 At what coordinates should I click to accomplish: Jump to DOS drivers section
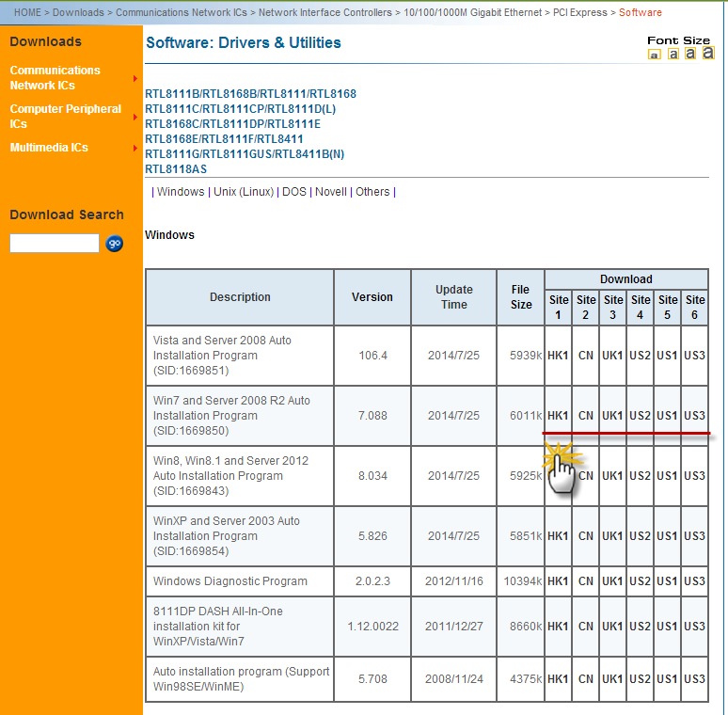pyautogui.click(x=294, y=192)
